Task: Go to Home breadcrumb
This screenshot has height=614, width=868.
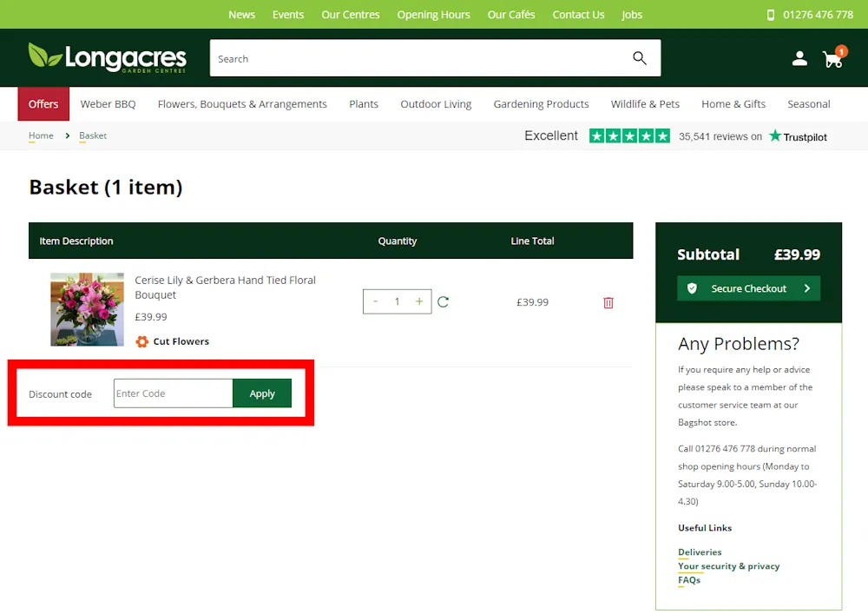Action: (x=41, y=135)
